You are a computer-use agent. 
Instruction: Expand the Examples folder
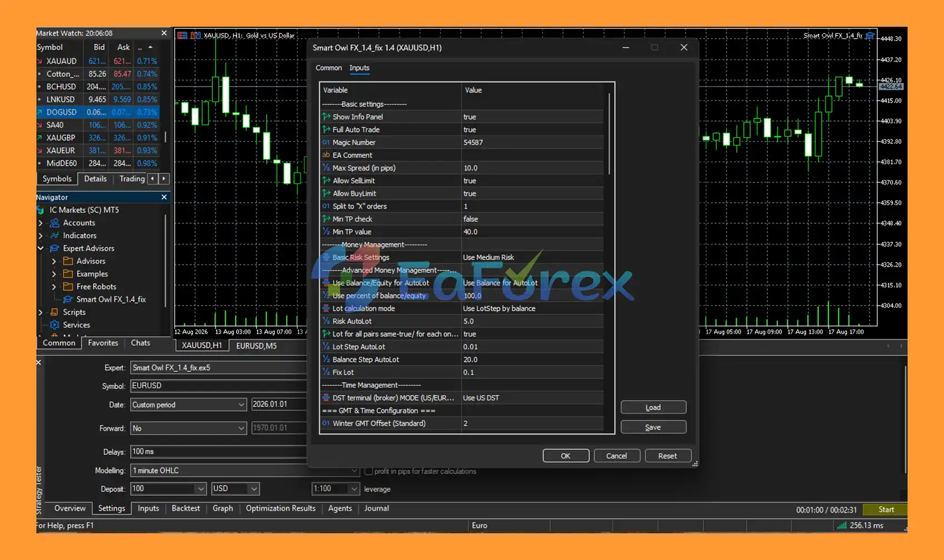[54, 274]
